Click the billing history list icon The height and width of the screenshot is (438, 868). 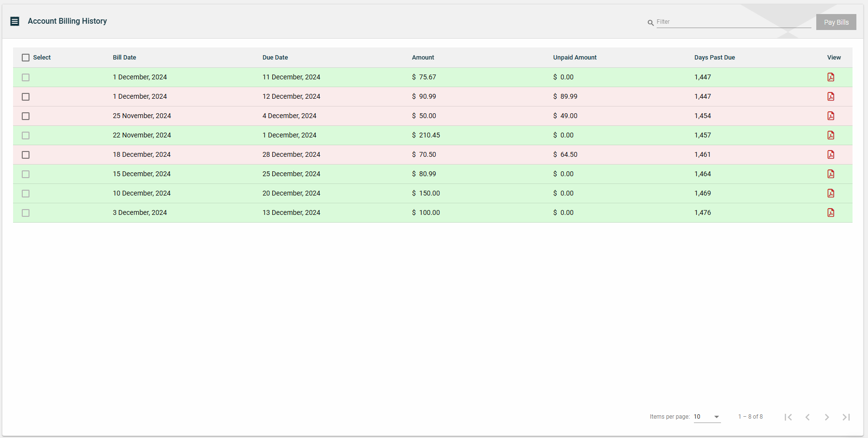(15, 21)
